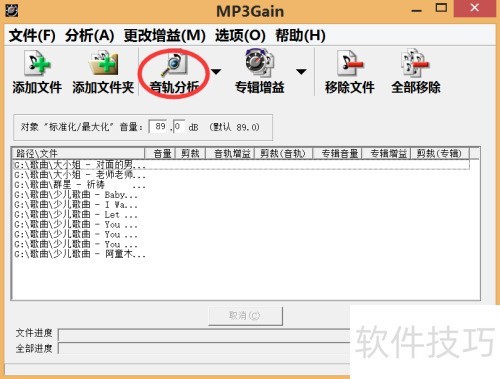Expand the Album Gain dropdown arrow
Screen dimensions: 500x379
pos(301,71)
